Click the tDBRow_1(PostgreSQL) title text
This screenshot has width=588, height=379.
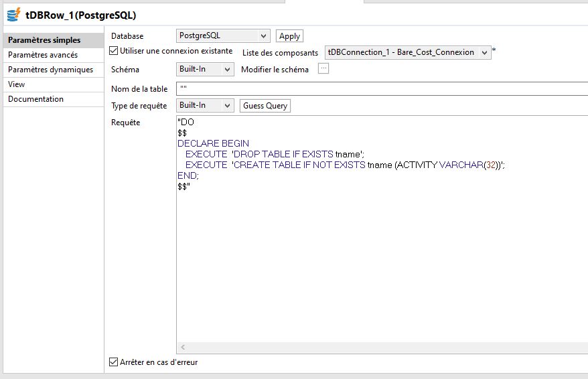pos(80,15)
